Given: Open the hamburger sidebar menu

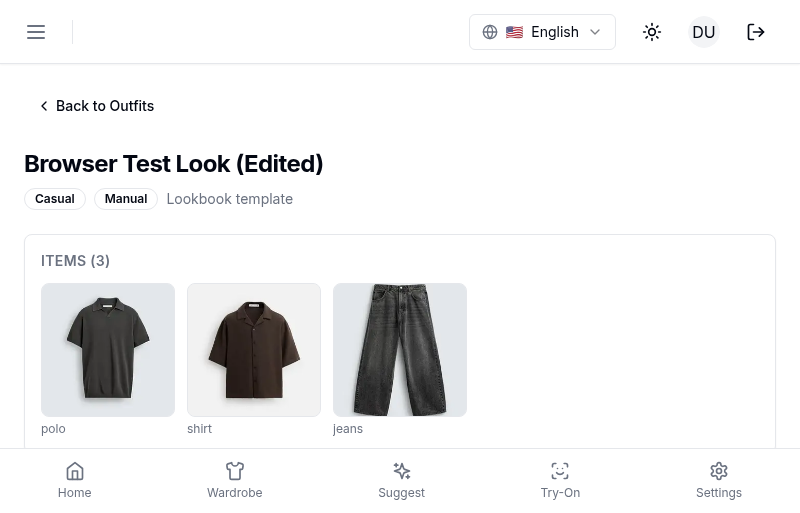Looking at the screenshot, I should (36, 32).
